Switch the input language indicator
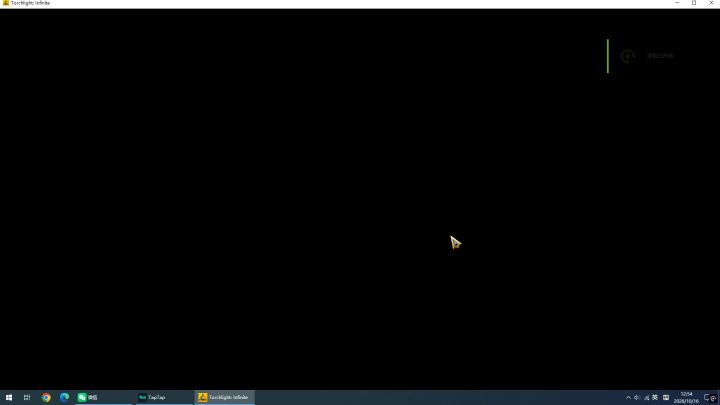The width and height of the screenshot is (720, 405). (655, 398)
